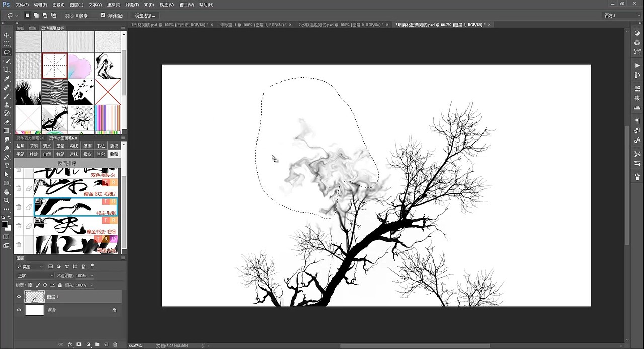This screenshot has width=644, height=349.
Task: Select the Eraser tool
Action: [x=7, y=122]
